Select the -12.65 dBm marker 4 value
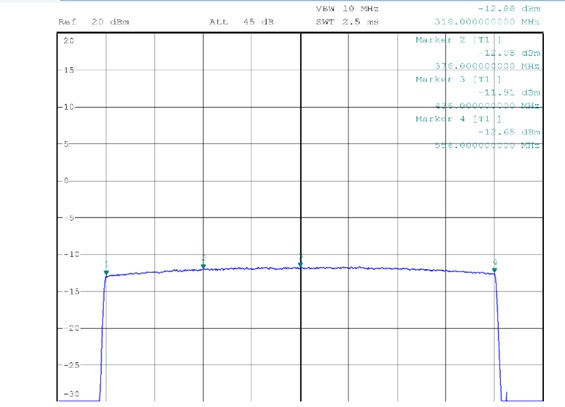 tap(509, 132)
